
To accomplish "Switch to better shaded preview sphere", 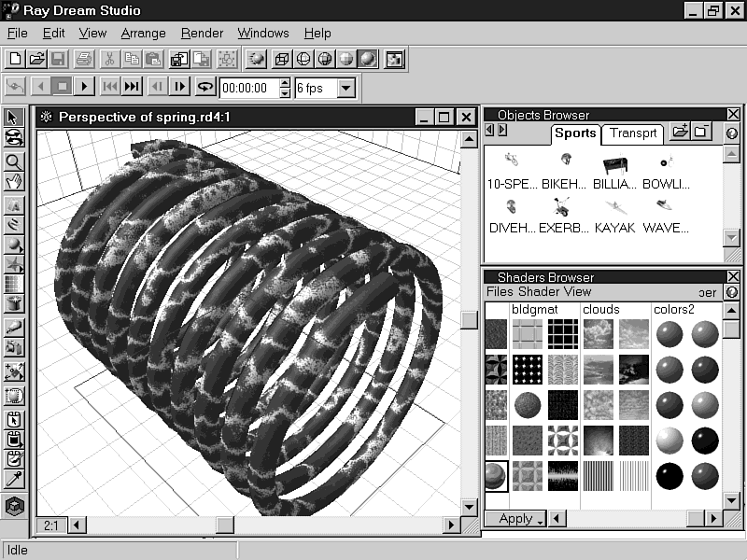I will click(368, 59).
